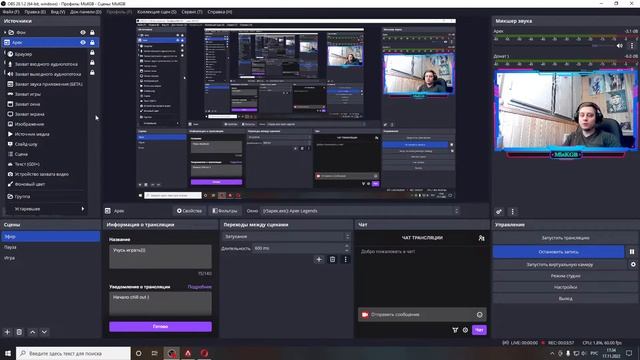Open the channel points icon in chat
The image size is (640, 360).
455,330
